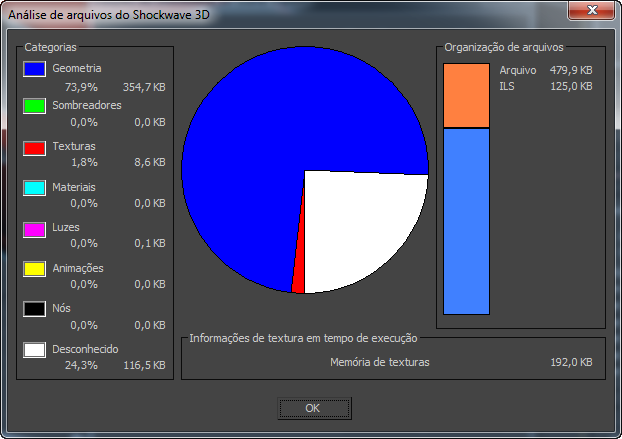Click the magenta Luzes color swatch
This screenshot has width=622, height=439.
tap(34, 230)
